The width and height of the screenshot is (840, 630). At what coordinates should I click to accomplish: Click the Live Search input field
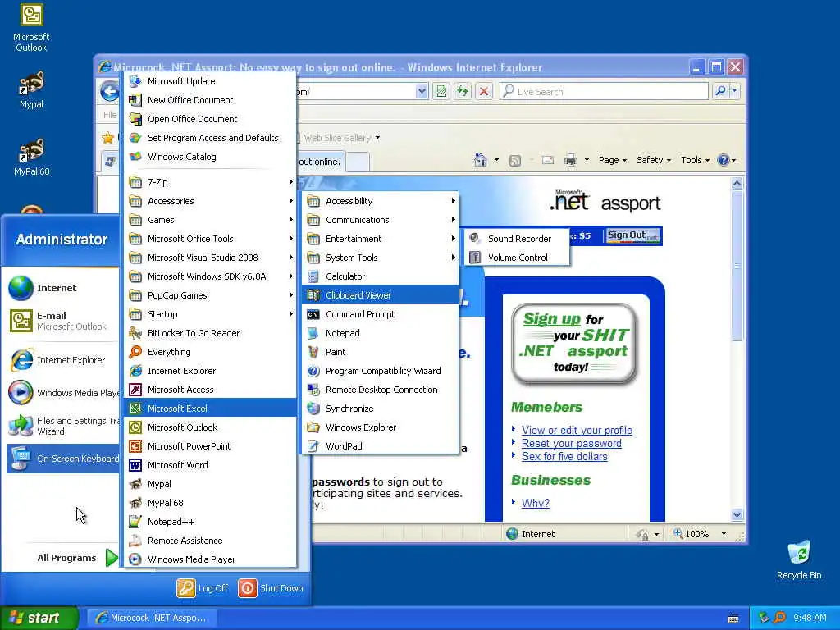coord(604,92)
